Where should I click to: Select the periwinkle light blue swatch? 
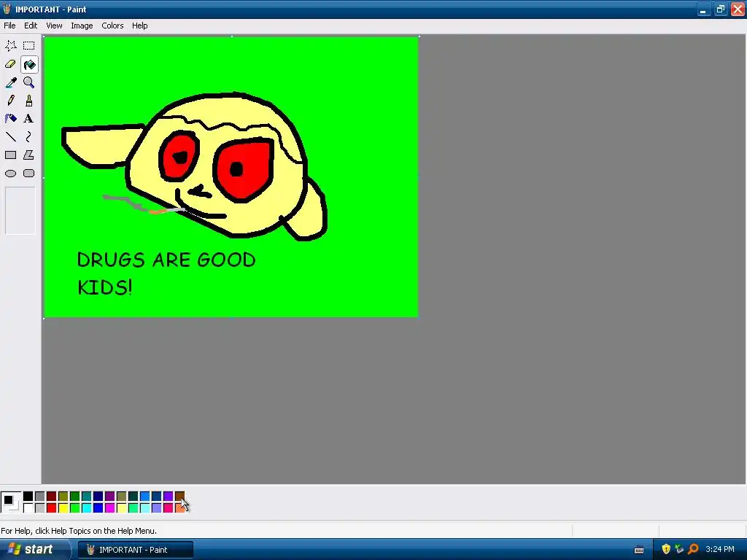point(157,508)
